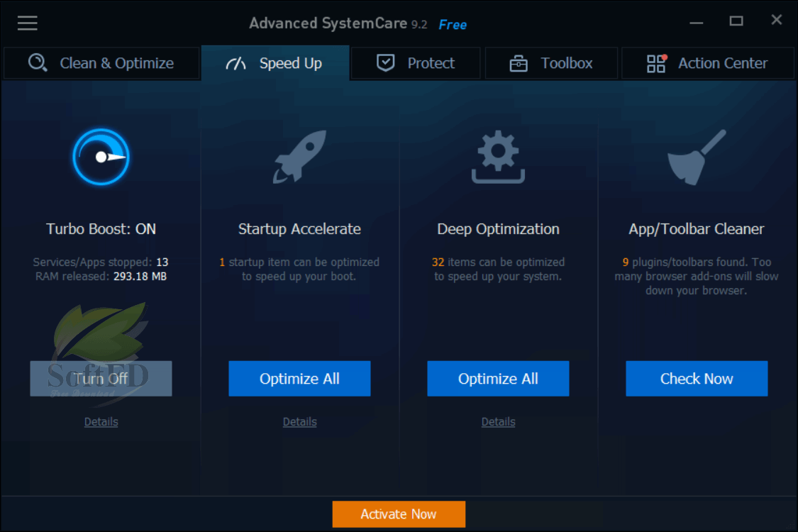Image resolution: width=798 pixels, height=532 pixels.
Task: Click the shield icon on Protect tab
Action: click(x=385, y=63)
